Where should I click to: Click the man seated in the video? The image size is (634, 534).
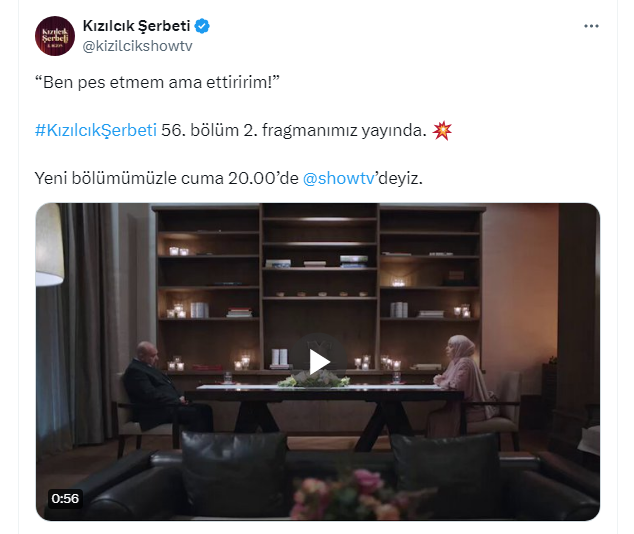pos(160,388)
